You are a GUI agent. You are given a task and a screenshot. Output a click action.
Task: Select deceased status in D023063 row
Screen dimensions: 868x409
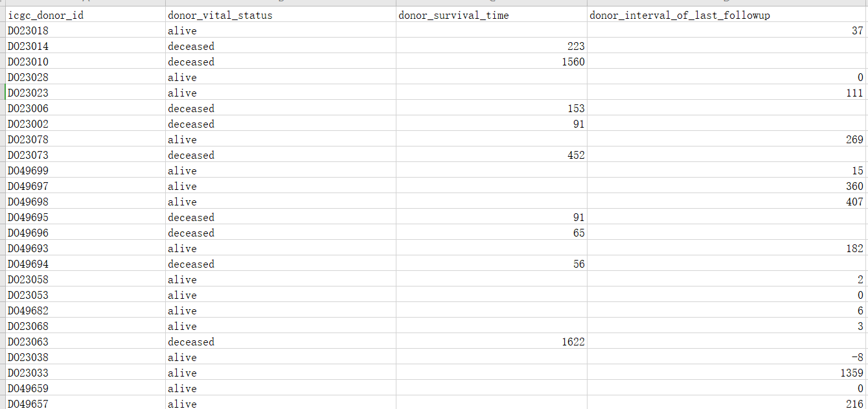[x=280, y=342]
